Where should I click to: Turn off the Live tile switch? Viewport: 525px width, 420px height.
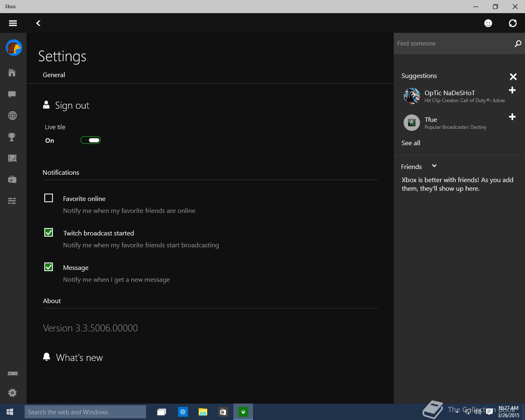click(x=91, y=140)
